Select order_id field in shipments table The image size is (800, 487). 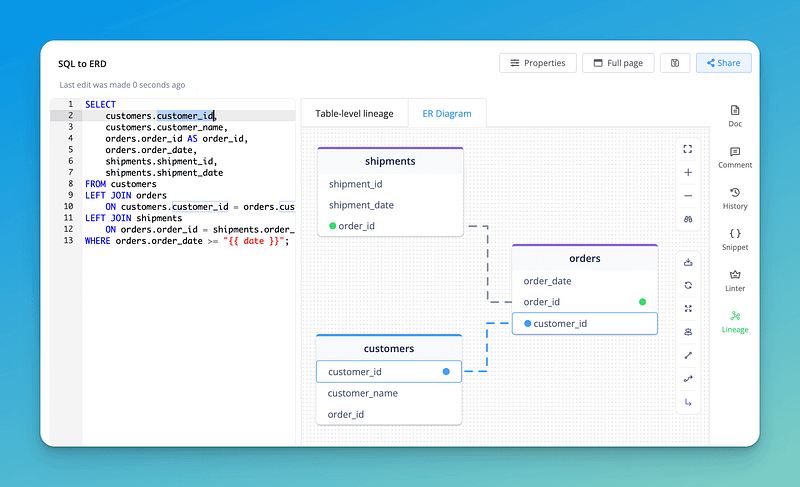pyautogui.click(x=390, y=226)
